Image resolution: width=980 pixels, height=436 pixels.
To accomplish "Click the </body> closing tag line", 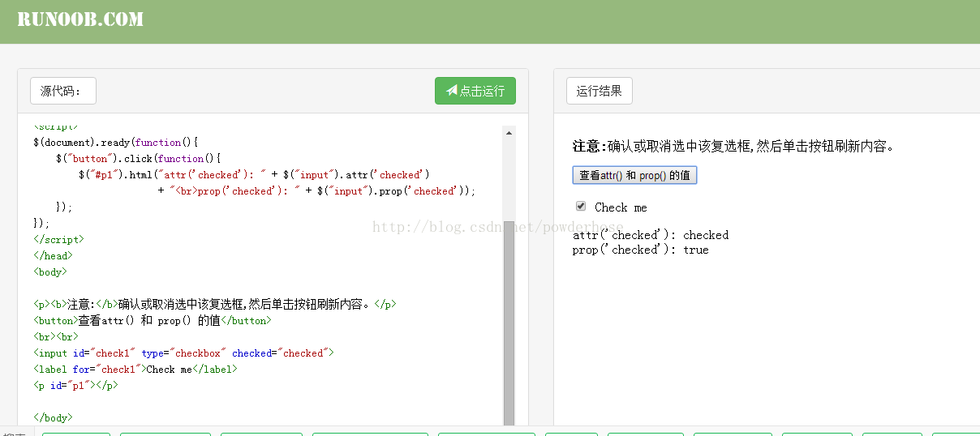I will point(53,417).
